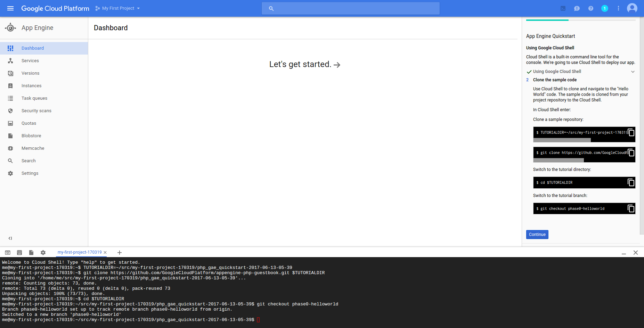
Task: Select the my-first-project-170319 shell tab
Action: (80, 252)
